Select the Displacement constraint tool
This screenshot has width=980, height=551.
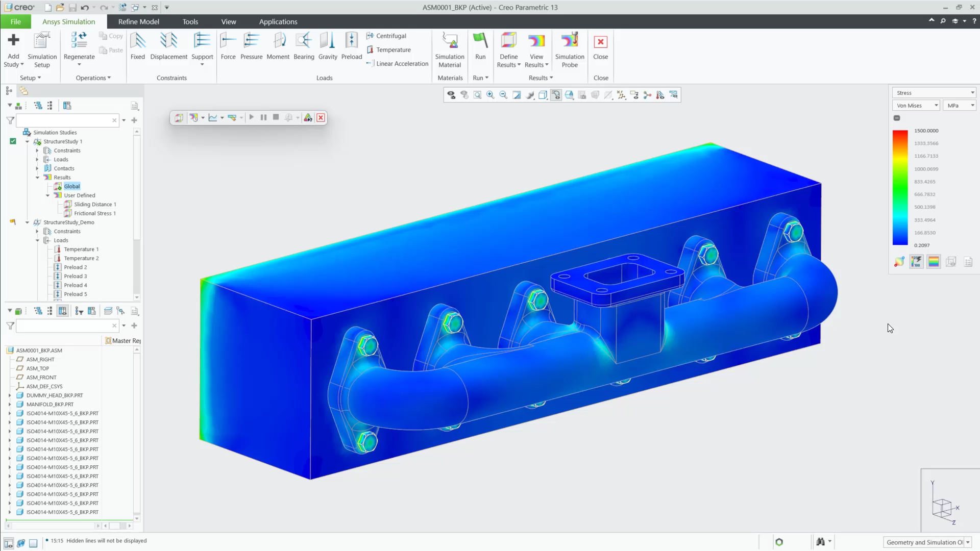coord(168,46)
